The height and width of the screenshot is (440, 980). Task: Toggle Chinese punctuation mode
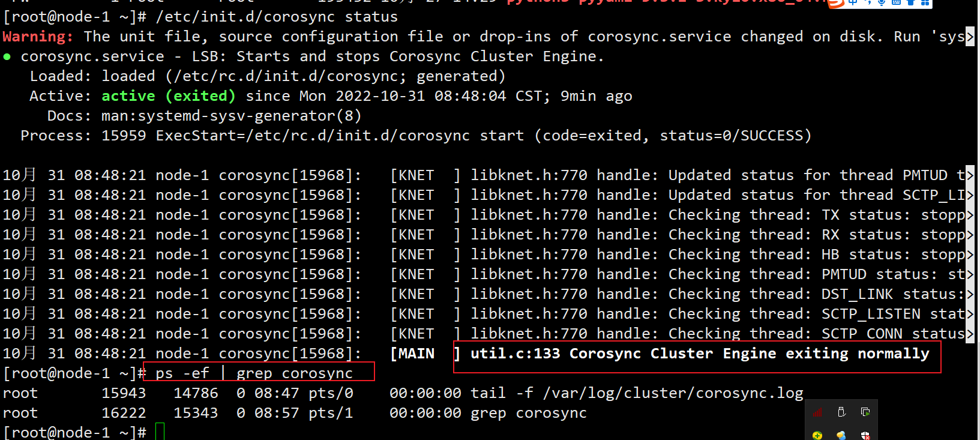click(867, 2)
